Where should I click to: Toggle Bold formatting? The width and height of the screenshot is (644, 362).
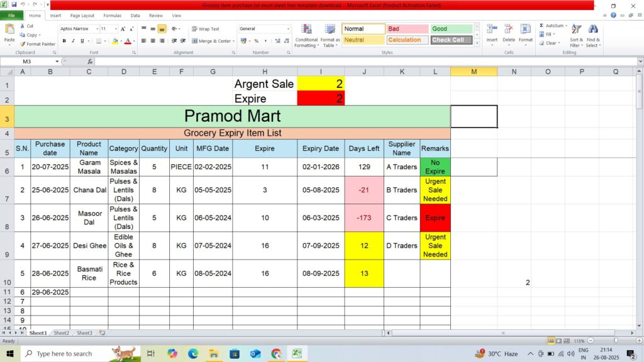point(64,41)
